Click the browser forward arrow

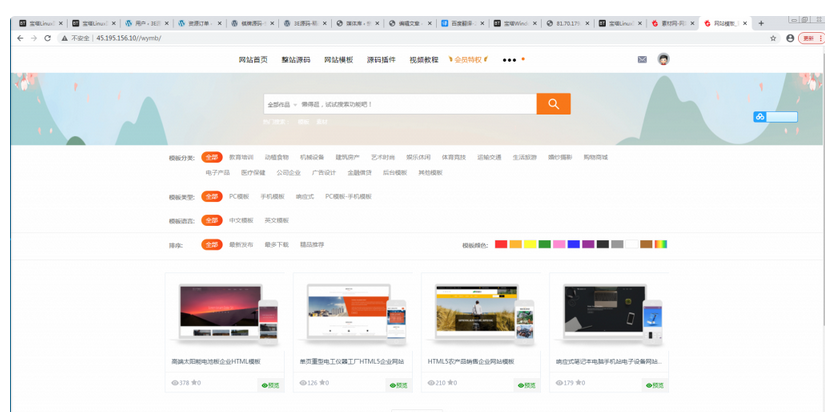tap(34, 38)
